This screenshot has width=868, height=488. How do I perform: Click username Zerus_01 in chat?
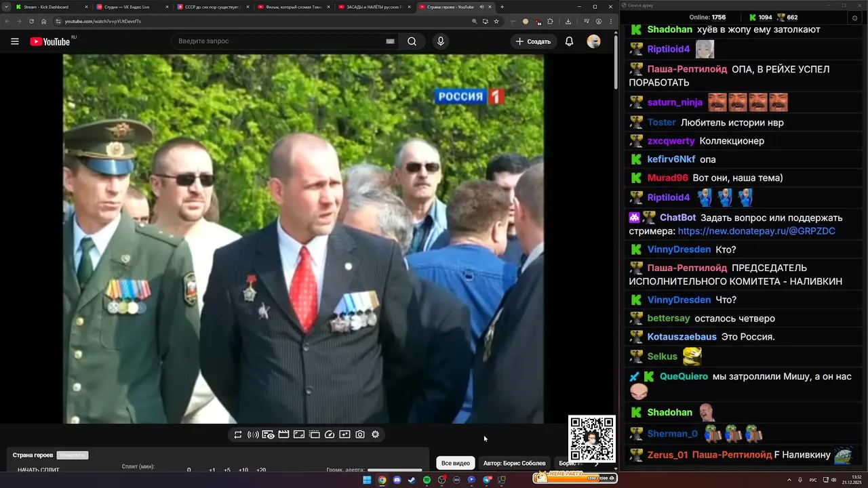[x=667, y=455]
